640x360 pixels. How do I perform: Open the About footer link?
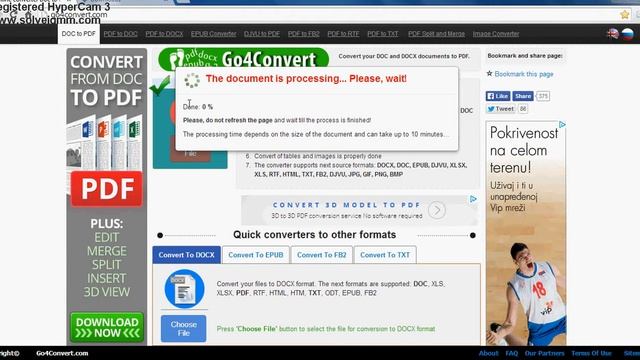coord(489,353)
